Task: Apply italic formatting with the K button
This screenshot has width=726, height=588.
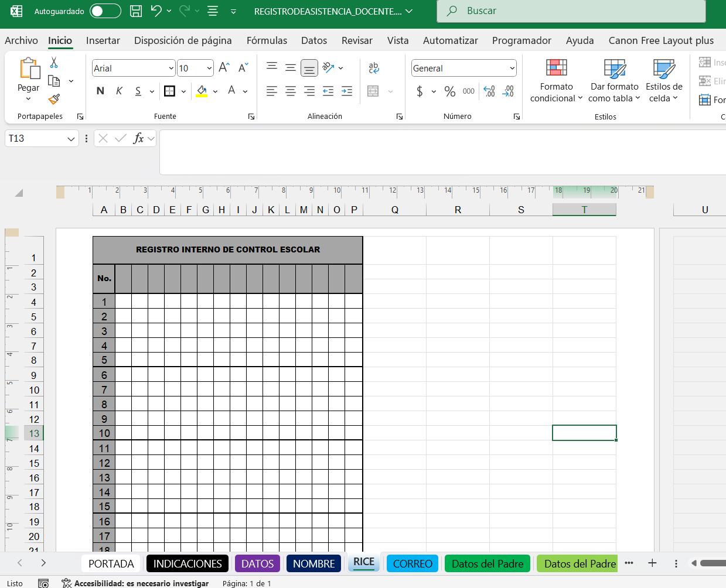Action: tap(119, 91)
